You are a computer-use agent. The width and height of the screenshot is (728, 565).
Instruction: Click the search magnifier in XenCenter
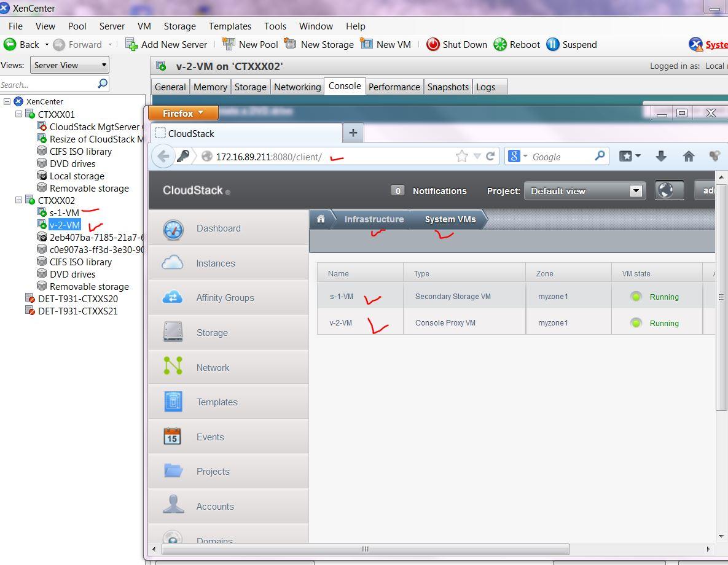click(103, 84)
